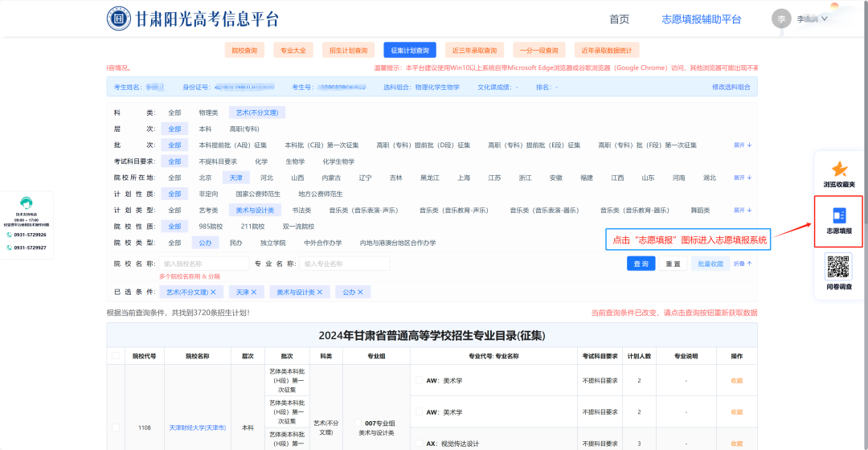The image size is (868, 450).
Task: Remove the 天津 selected condition tag
Action: click(253, 292)
